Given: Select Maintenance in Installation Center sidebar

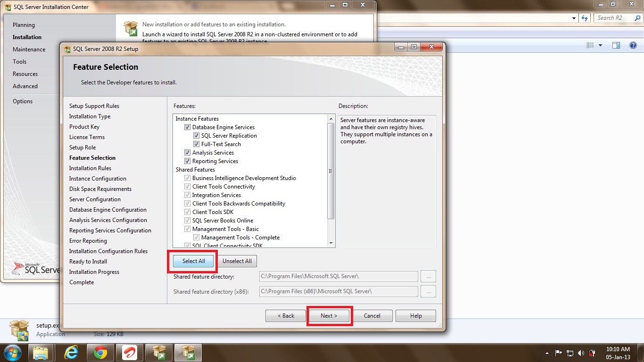Looking at the screenshot, I should pos(29,49).
